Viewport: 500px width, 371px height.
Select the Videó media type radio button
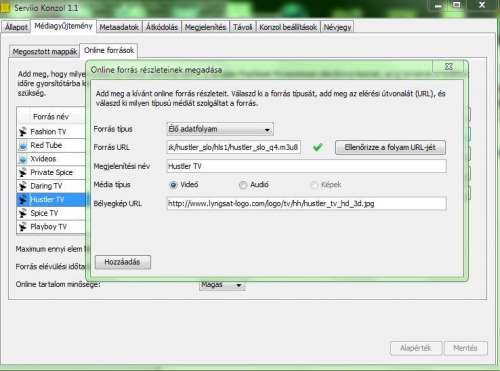coord(173,185)
